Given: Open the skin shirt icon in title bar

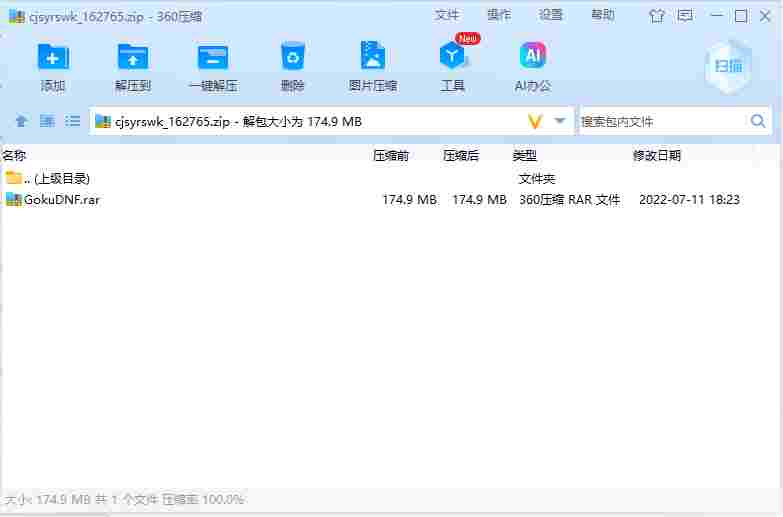Looking at the screenshot, I should pyautogui.click(x=657, y=16).
